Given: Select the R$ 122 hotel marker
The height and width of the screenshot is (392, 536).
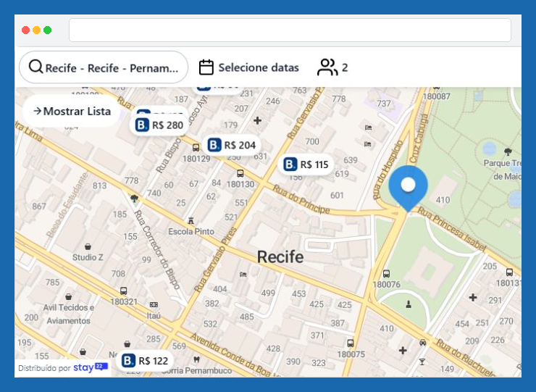Looking at the screenshot, I should [x=145, y=361].
